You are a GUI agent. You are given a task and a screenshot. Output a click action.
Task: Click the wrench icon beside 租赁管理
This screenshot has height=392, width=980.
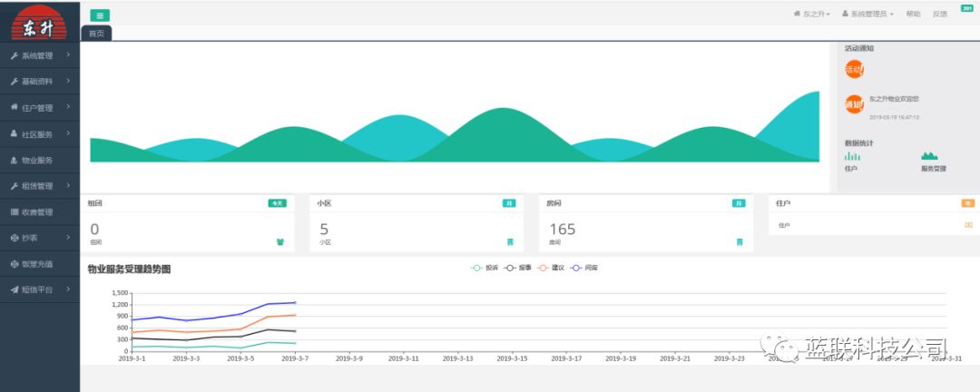click(15, 186)
